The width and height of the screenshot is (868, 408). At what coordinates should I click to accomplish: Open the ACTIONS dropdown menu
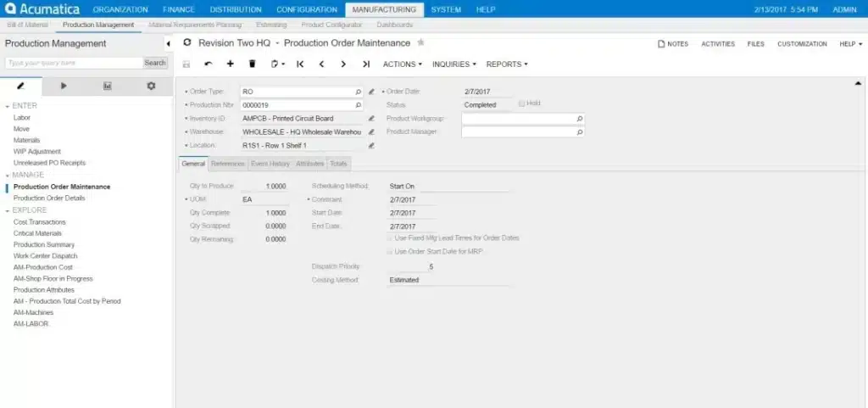click(403, 64)
